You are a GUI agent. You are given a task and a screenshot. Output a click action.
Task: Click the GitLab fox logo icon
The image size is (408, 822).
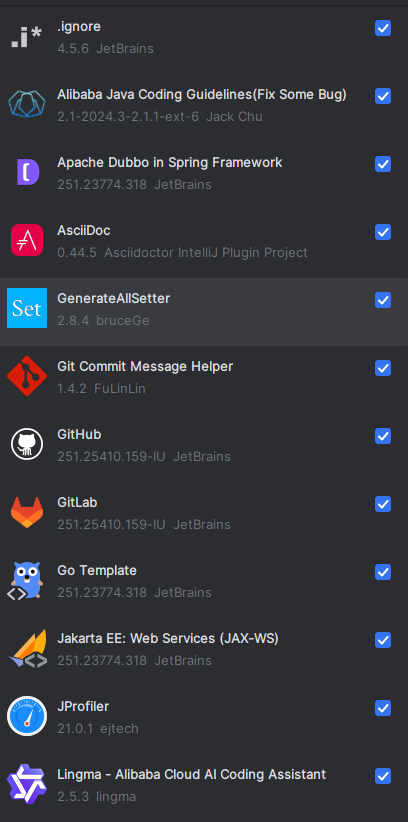click(x=27, y=512)
